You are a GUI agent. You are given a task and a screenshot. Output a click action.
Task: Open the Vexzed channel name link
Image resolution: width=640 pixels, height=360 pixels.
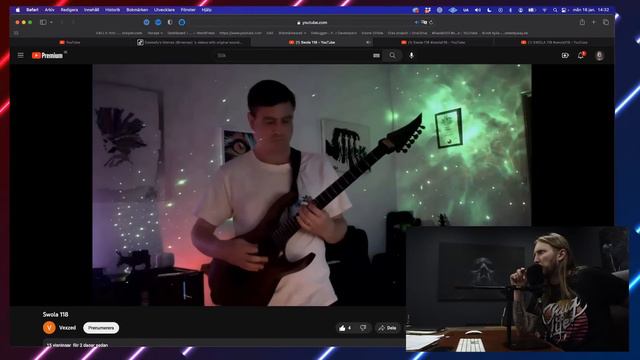67,328
